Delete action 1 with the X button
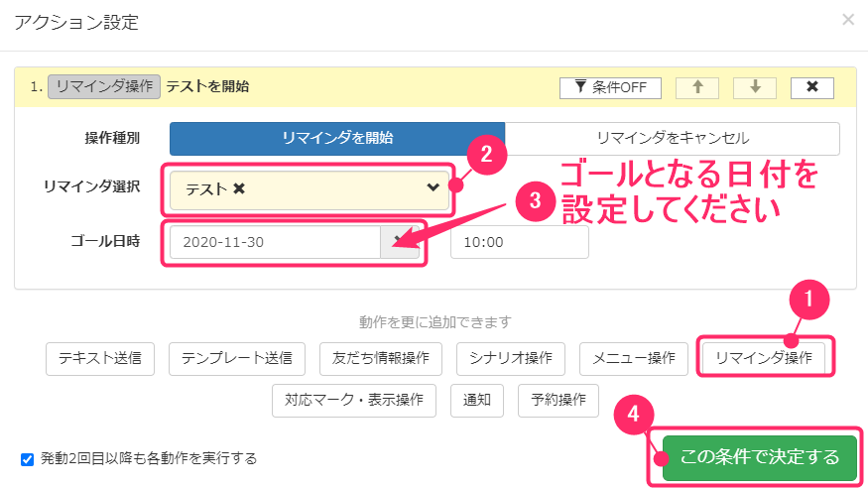868x488 pixels. pos(812,87)
